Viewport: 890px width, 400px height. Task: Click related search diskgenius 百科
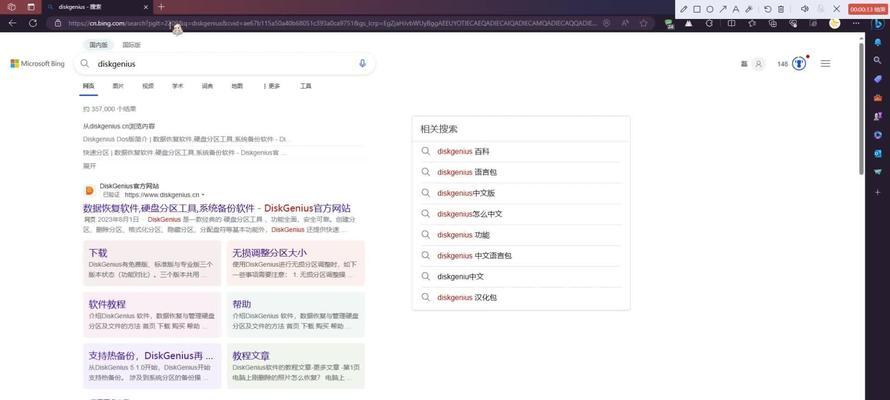pos(463,151)
